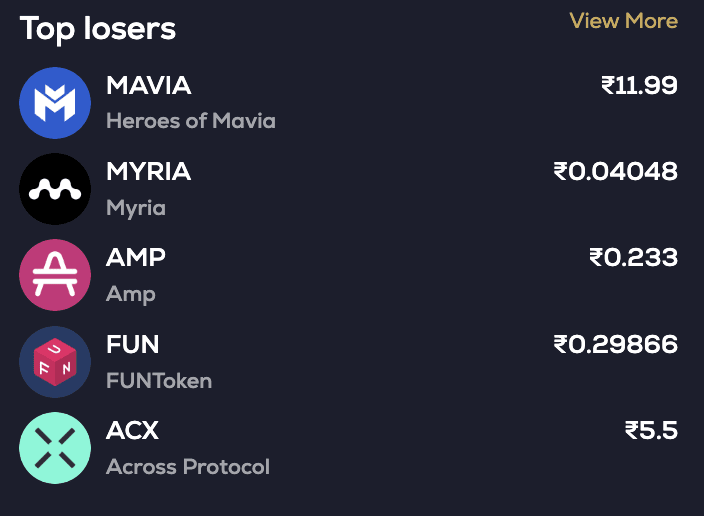Select the FUN ticker name
The image size is (704, 516).
click(133, 344)
